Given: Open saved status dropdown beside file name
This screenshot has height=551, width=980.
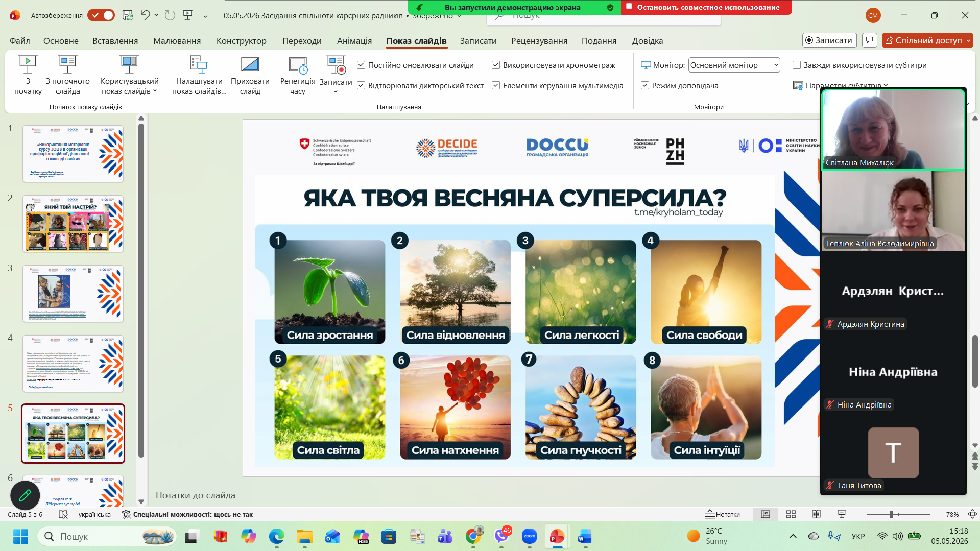Looking at the screenshot, I should pyautogui.click(x=460, y=16).
